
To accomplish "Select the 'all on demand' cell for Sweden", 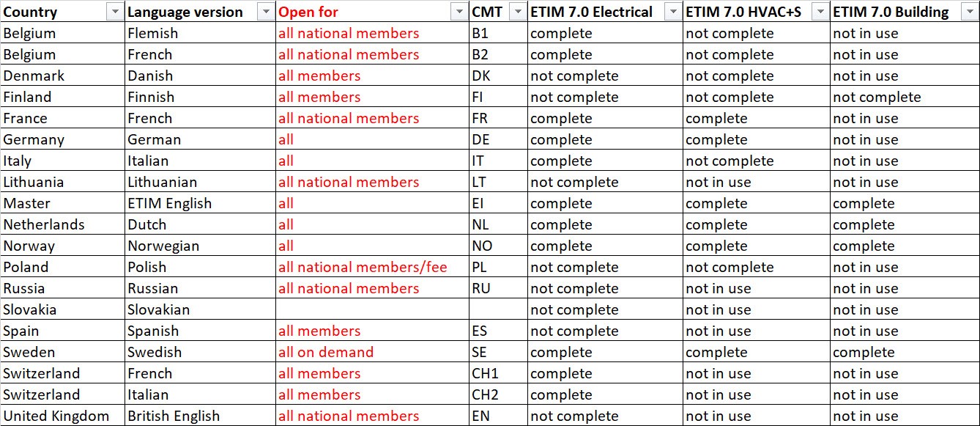I will click(x=372, y=352).
